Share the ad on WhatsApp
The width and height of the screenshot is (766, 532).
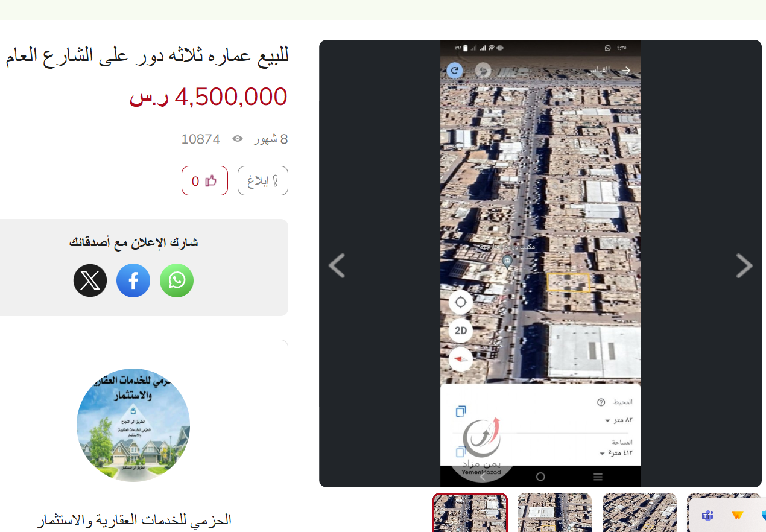click(177, 280)
